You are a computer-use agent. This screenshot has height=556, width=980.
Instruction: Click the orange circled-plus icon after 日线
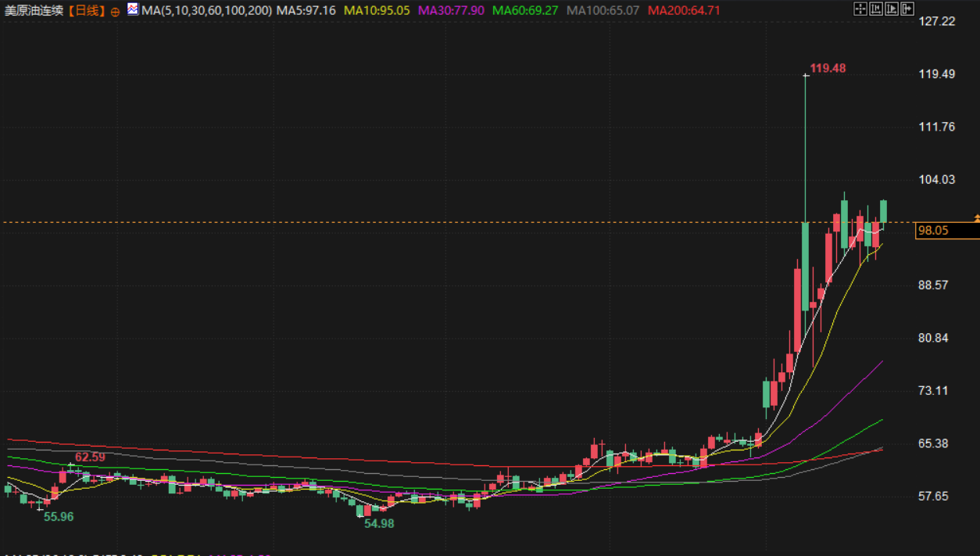pos(115,12)
